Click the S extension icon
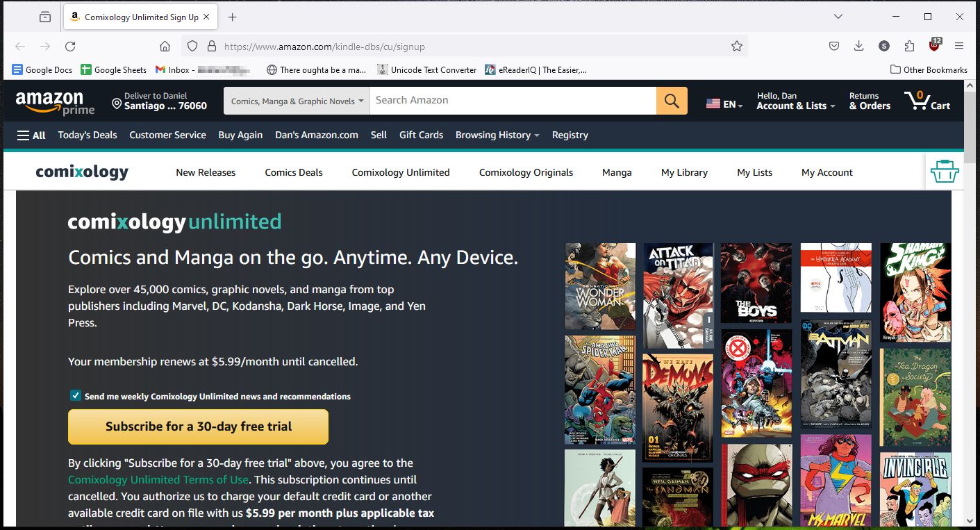This screenshot has height=530, width=980. (x=884, y=47)
